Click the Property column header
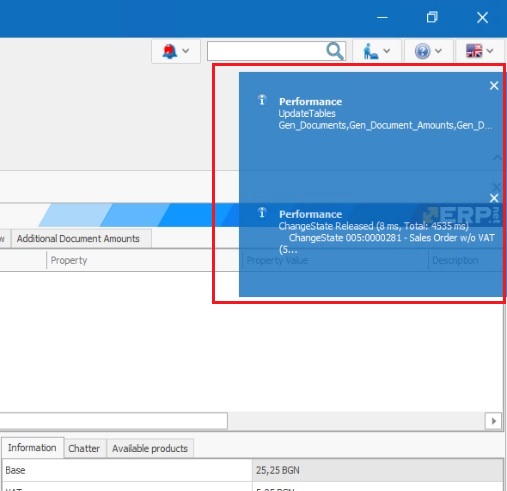Image resolution: width=507 pixels, height=491 pixels. point(69,260)
